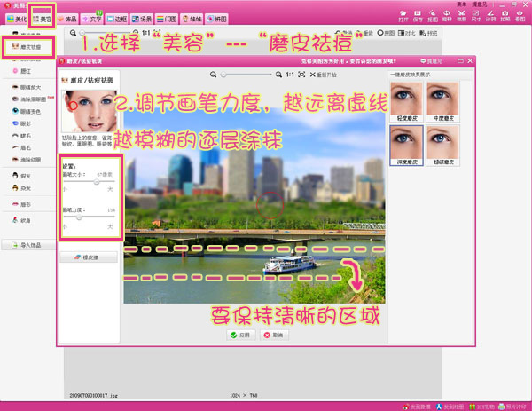Select 睫毛 eyelash tool in sidebar
The image size is (532, 411).
tap(22, 136)
